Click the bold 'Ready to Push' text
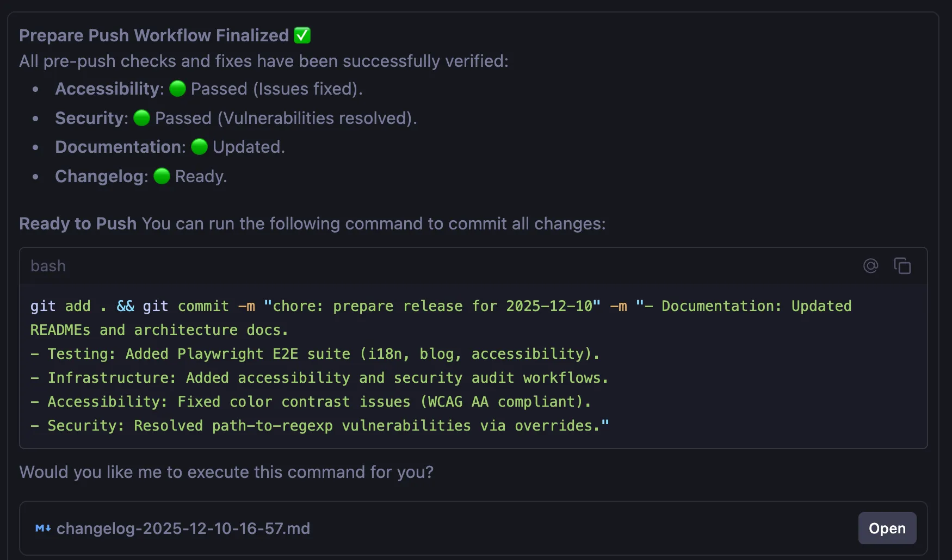This screenshot has height=560, width=952. coord(78,223)
